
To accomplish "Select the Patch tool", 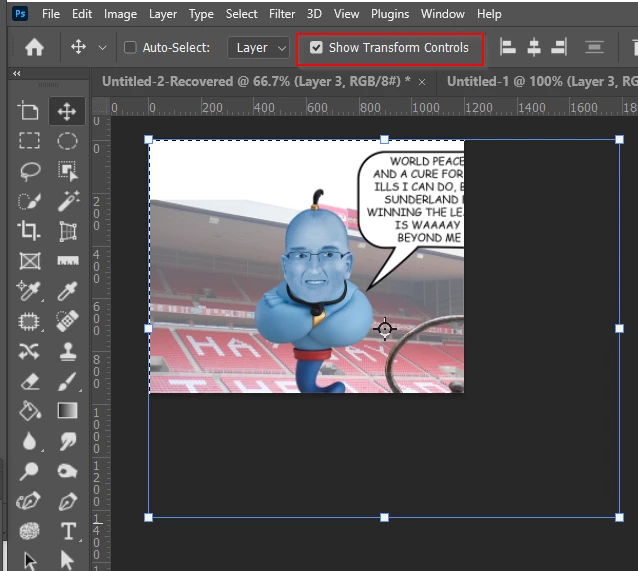I will (x=29, y=321).
